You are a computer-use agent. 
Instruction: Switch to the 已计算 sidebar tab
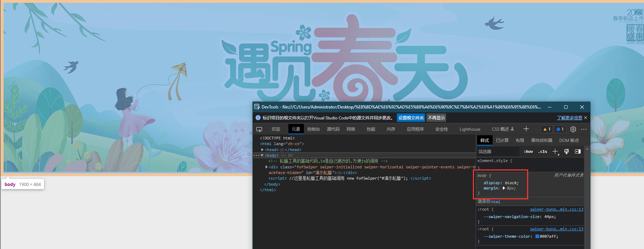click(x=502, y=140)
